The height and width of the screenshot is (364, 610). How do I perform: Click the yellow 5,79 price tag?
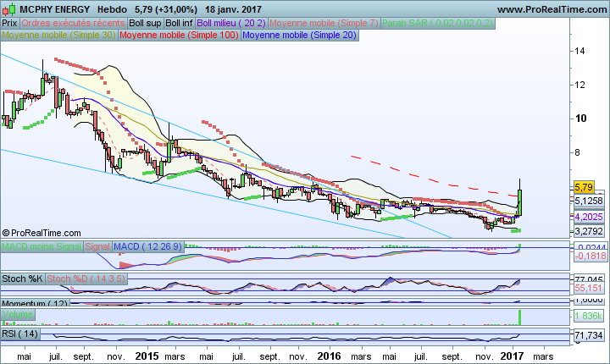tap(584, 187)
